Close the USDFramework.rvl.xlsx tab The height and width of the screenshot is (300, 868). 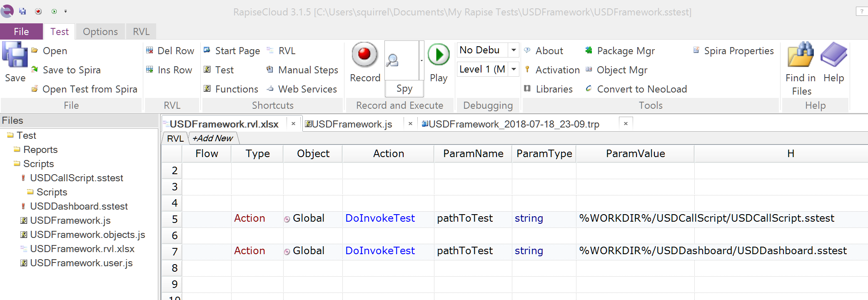(x=293, y=124)
